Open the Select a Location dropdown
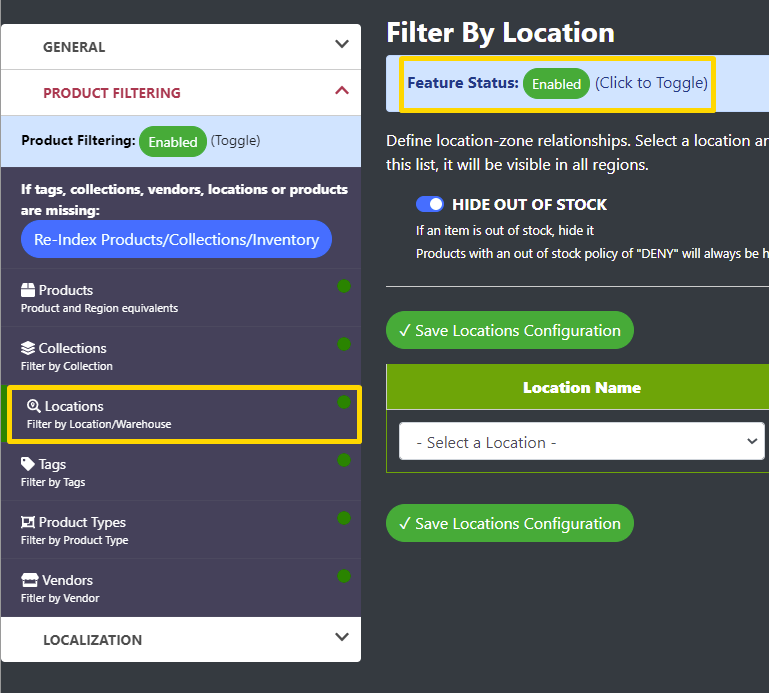 (582, 441)
